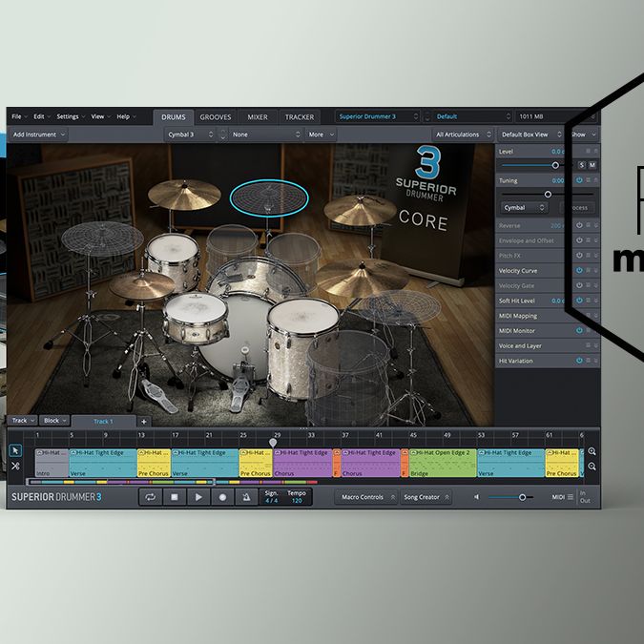Open the Default Box View dropdown
The width and height of the screenshot is (644, 644).
point(530,135)
